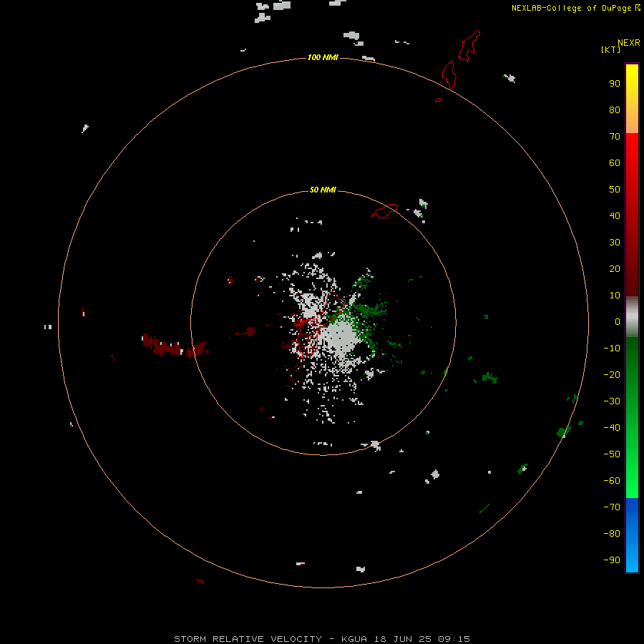The height and width of the screenshot is (644, 644).
Task: Click the NEXLAB-College of DuPage credit text
Action: point(571,8)
